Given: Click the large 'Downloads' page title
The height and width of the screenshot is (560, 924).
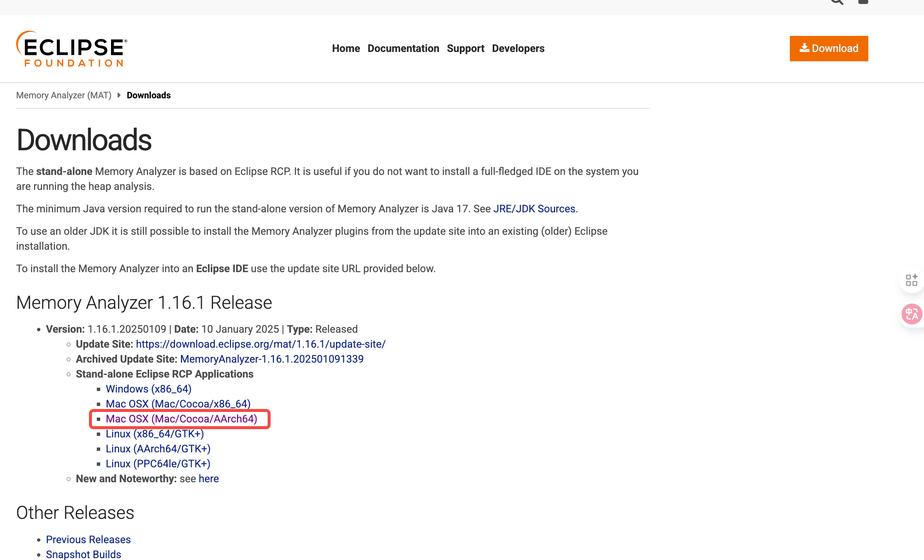Looking at the screenshot, I should pos(84,140).
